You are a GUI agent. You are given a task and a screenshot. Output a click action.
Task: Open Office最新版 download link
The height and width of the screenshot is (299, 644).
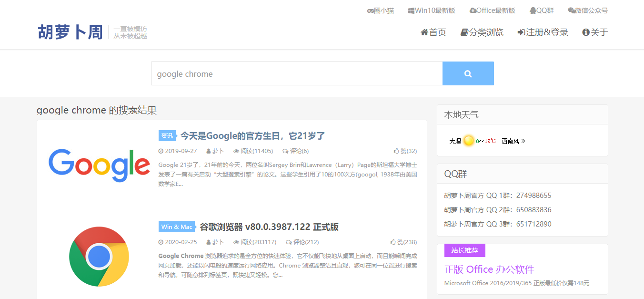[492, 10]
